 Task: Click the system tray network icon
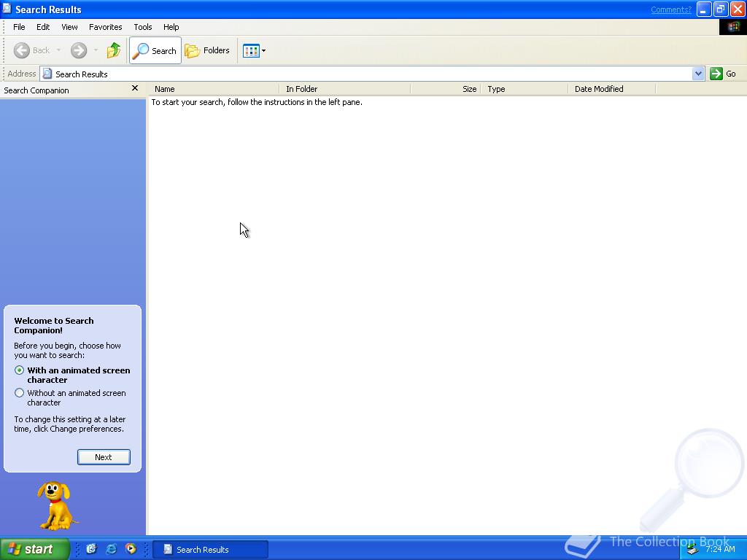pyautogui.click(x=693, y=550)
